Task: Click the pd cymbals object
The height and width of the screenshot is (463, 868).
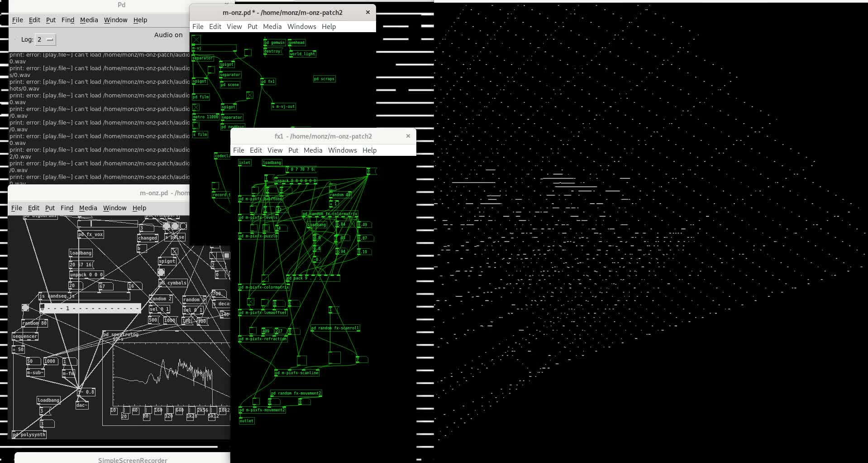Action: click(172, 283)
